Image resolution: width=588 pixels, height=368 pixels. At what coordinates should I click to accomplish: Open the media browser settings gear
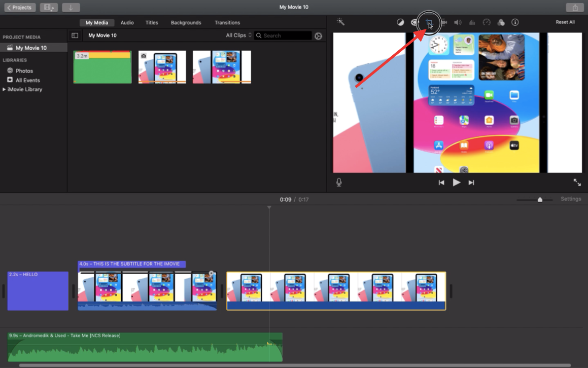[x=318, y=36]
